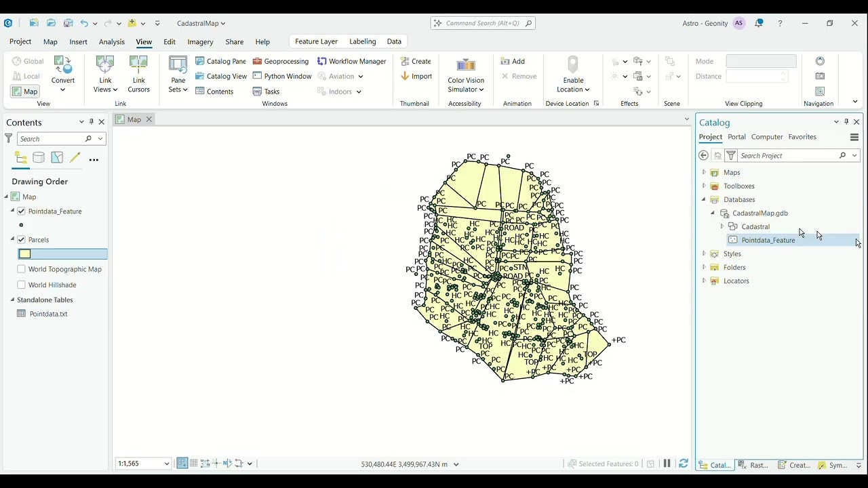Enable World Topographic Map layer

point(22,269)
